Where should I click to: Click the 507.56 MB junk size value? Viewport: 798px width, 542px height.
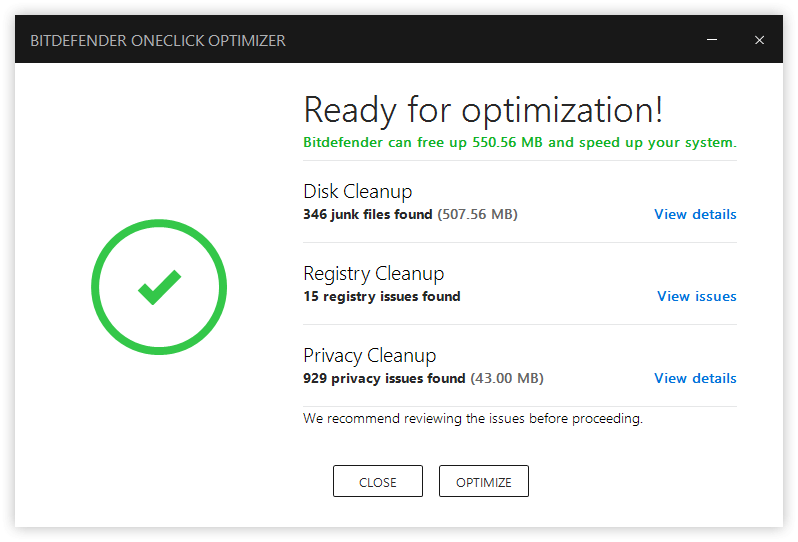point(478,214)
